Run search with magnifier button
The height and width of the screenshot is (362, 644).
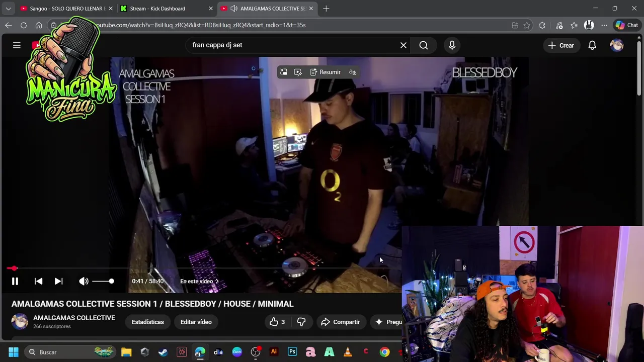[424, 45]
